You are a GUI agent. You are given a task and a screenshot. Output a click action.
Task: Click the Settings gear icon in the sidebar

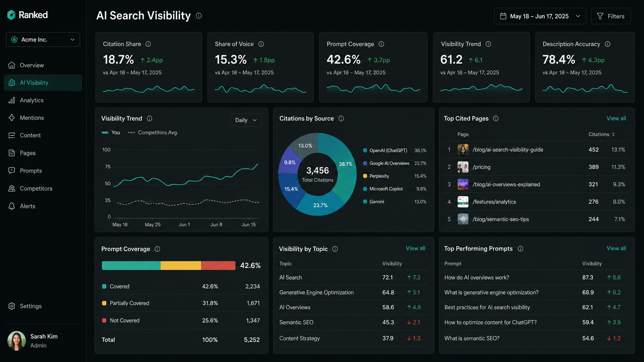(12, 306)
